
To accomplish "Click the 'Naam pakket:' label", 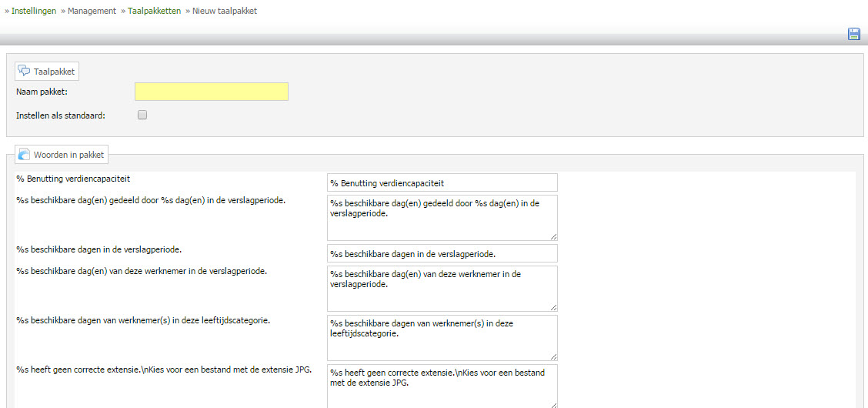I will tap(42, 92).
